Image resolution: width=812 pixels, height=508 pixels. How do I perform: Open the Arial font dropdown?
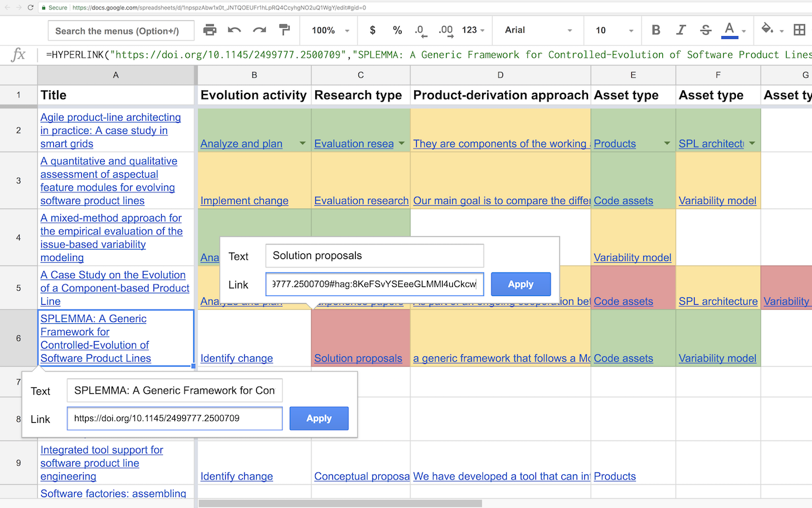point(539,30)
